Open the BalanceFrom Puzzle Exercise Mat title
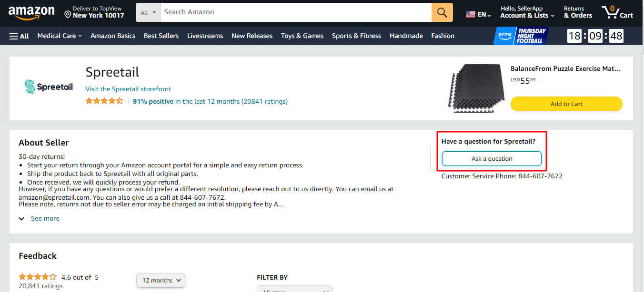This screenshot has width=644, height=292. click(565, 68)
